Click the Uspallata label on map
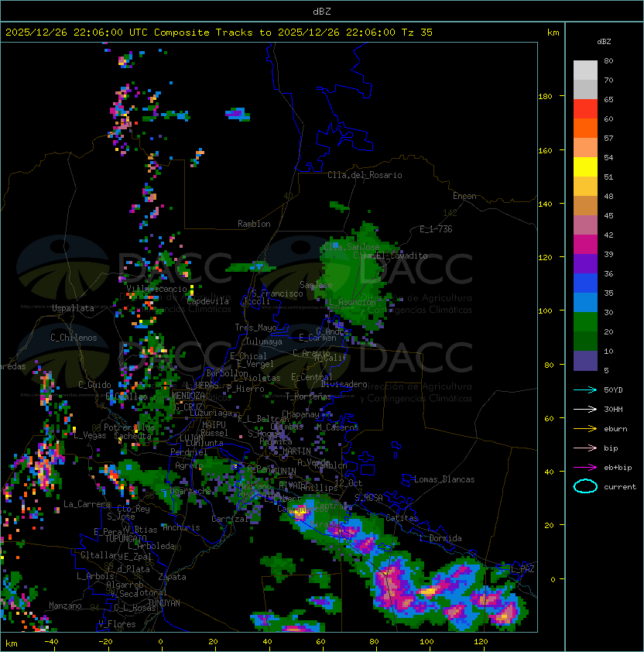The height and width of the screenshot is (652, 644). coord(73,308)
